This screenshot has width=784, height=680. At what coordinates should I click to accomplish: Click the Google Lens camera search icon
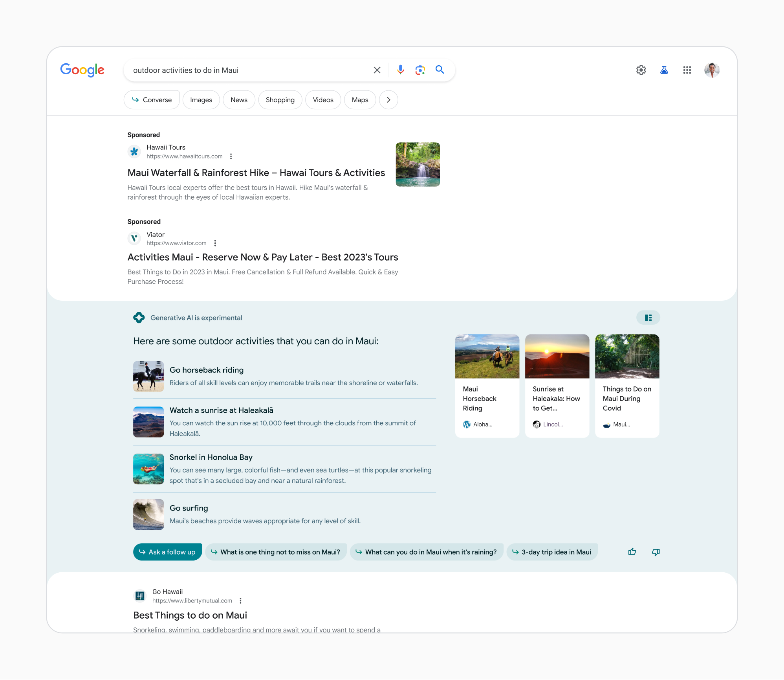click(419, 70)
